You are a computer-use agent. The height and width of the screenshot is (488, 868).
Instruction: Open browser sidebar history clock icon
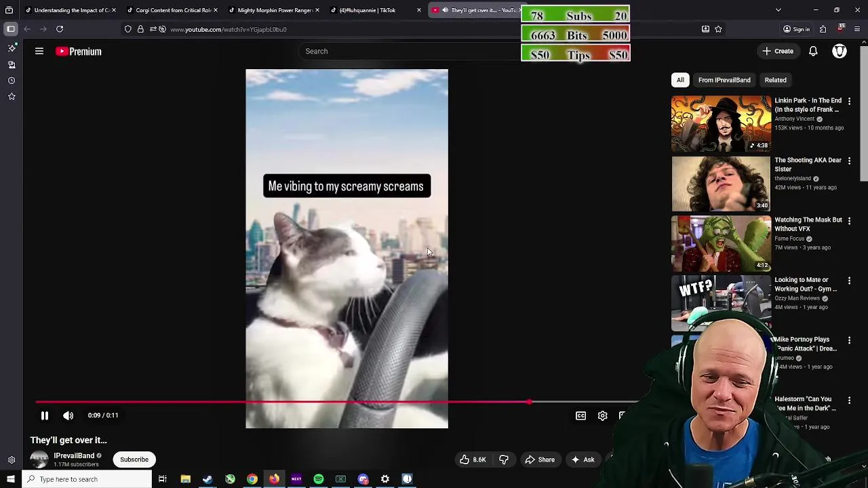(x=12, y=81)
